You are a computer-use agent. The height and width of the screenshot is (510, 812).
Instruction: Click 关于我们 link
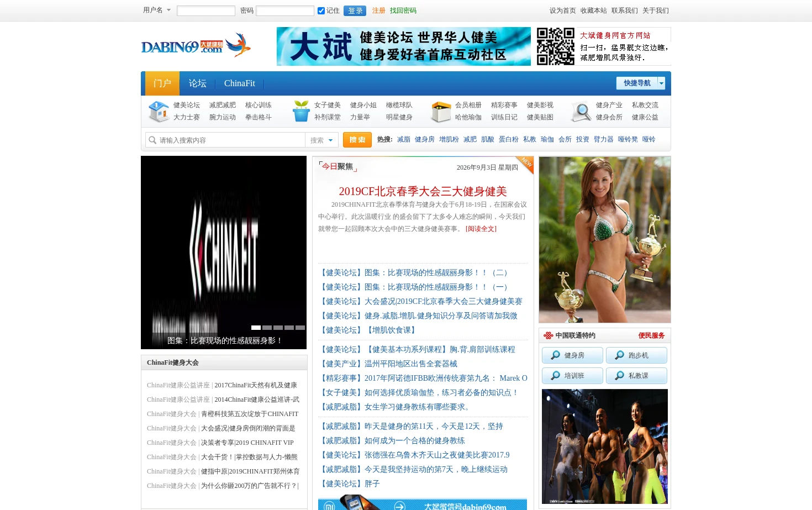click(655, 10)
